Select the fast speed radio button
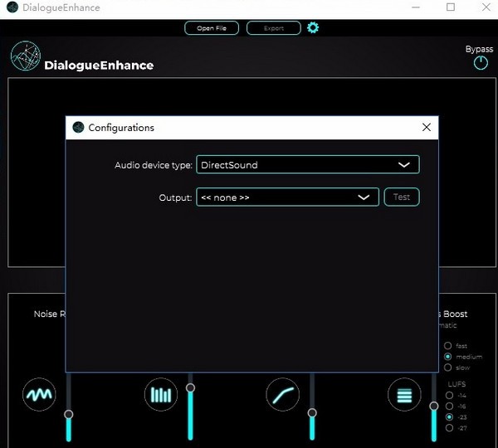 coord(448,345)
